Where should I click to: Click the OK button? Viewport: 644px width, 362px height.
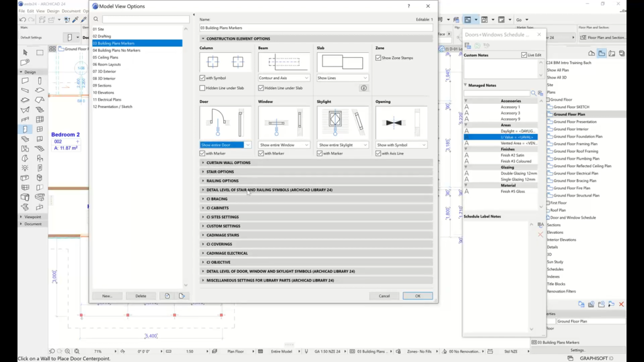[418, 296]
